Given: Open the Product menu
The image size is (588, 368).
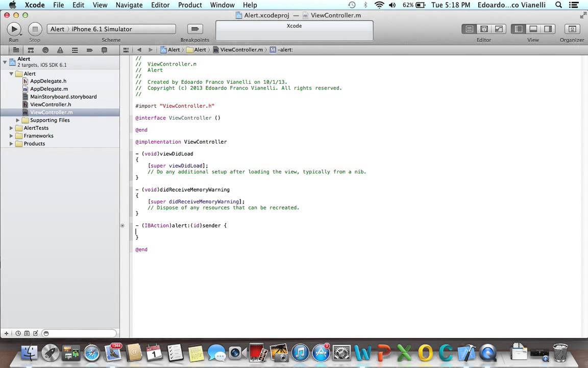Looking at the screenshot, I should [190, 5].
